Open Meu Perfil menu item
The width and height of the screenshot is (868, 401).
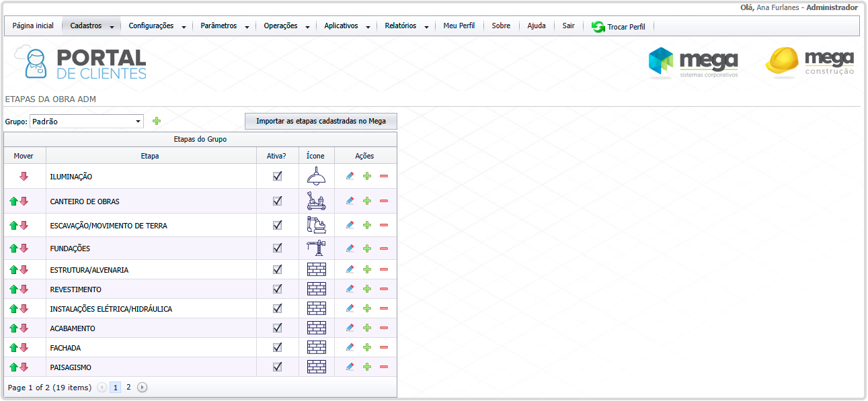click(x=459, y=26)
